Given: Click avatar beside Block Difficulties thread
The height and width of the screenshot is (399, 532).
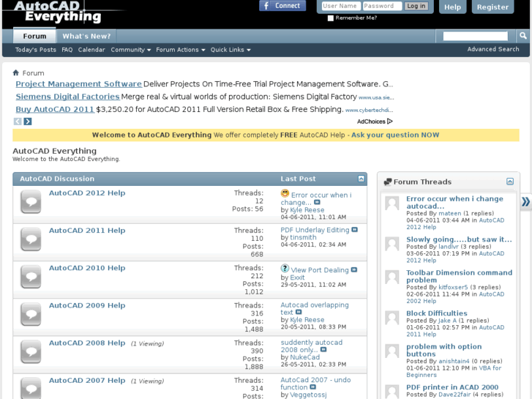Looking at the screenshot, I should [x=392, y=318].
